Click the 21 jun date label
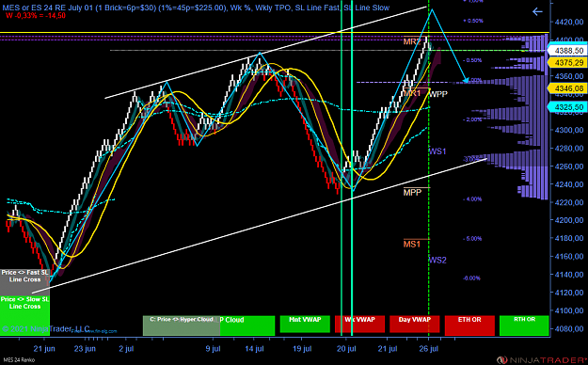 [44, 349]
